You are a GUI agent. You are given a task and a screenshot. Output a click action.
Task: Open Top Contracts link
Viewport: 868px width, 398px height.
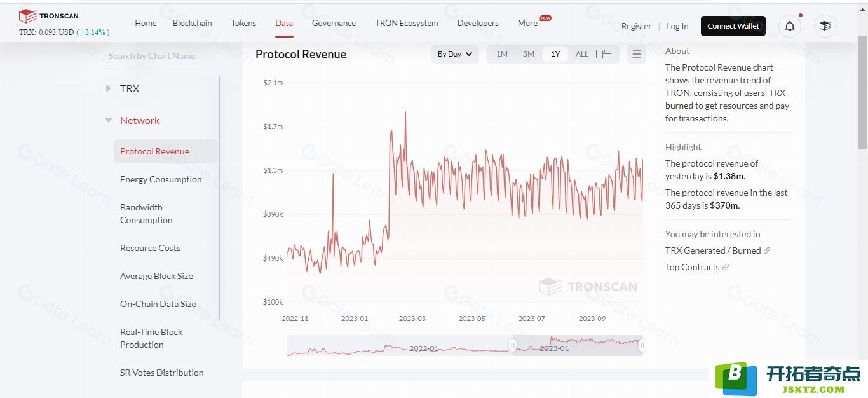click(x=693, y=267)
